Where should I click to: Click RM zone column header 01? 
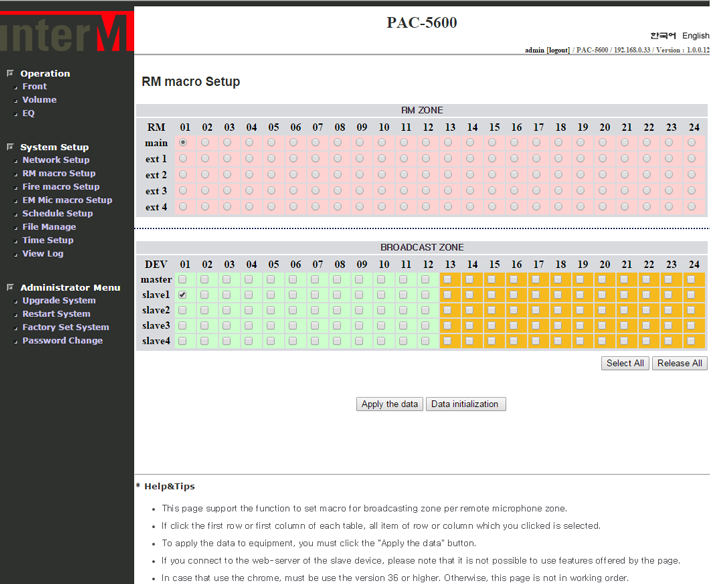pos(185,127)
